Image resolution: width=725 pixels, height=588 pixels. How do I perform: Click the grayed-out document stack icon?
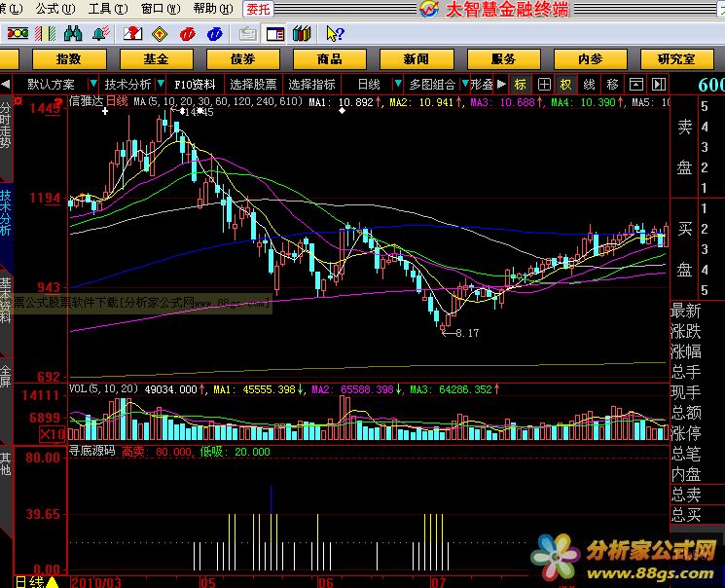click(248, 34)
